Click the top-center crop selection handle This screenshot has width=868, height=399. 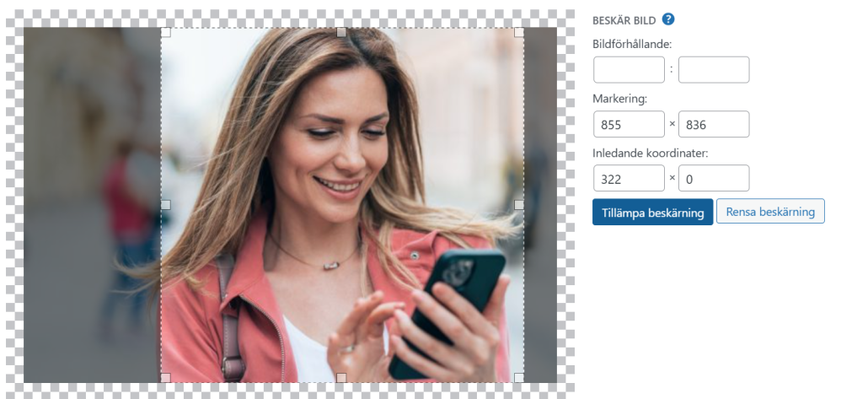[x=341, y=32]
